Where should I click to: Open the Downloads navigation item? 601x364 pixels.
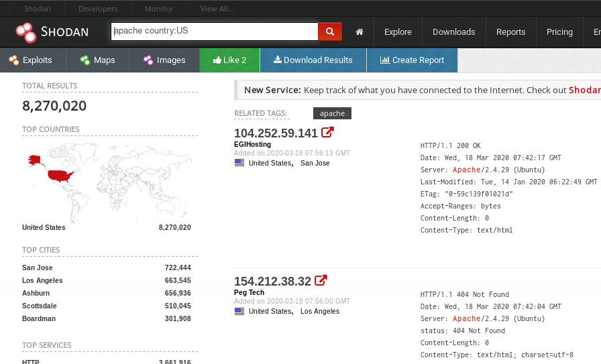pyautogui.click(x=454, y=32)
